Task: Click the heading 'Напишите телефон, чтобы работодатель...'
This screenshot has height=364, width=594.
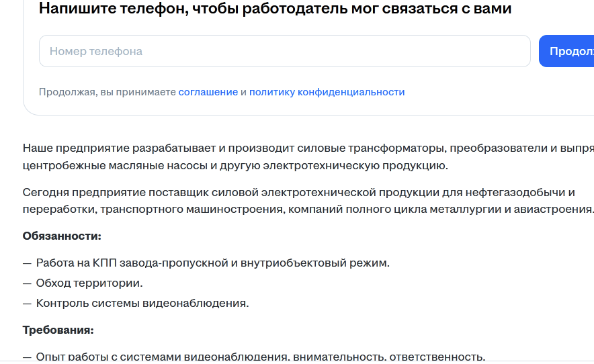Action: pyautogui.click(x=275, y=8)
